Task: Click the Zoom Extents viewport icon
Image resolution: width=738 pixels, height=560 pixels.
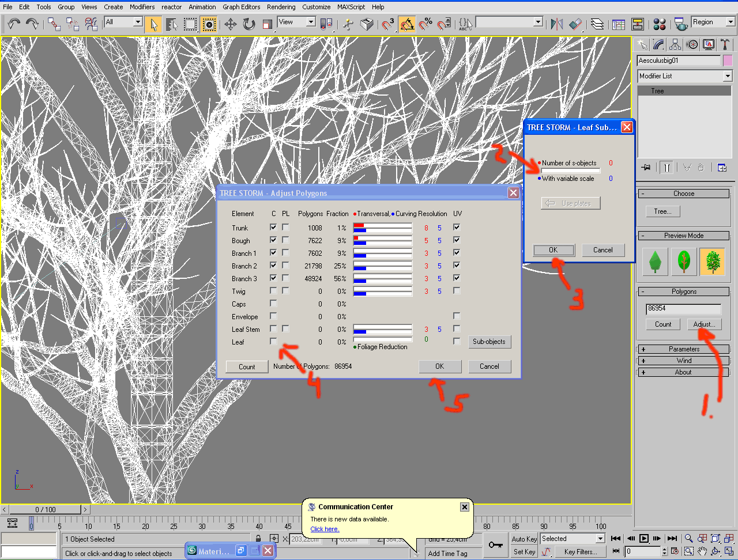Action: 715,539
